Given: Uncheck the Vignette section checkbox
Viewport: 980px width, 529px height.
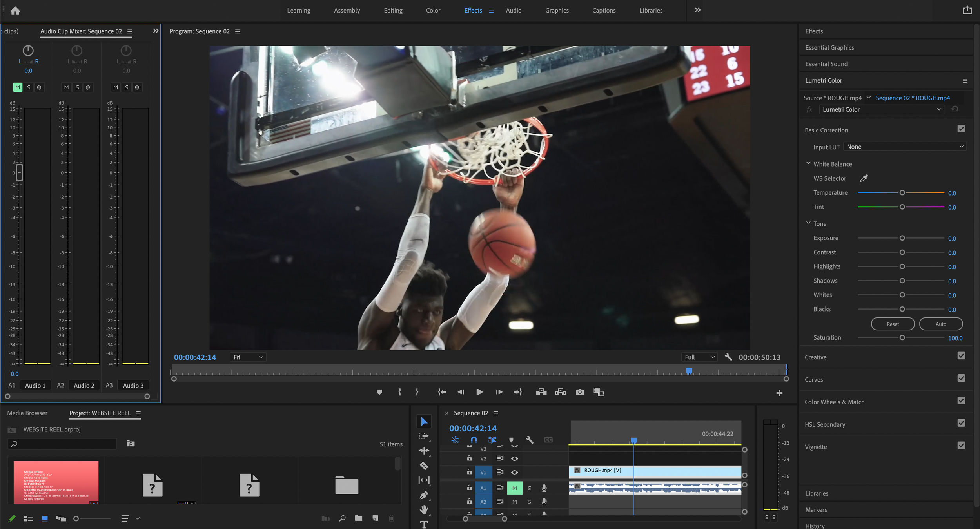Looking at the screenshot, I should pyautogui.click(x=961, y=446).
